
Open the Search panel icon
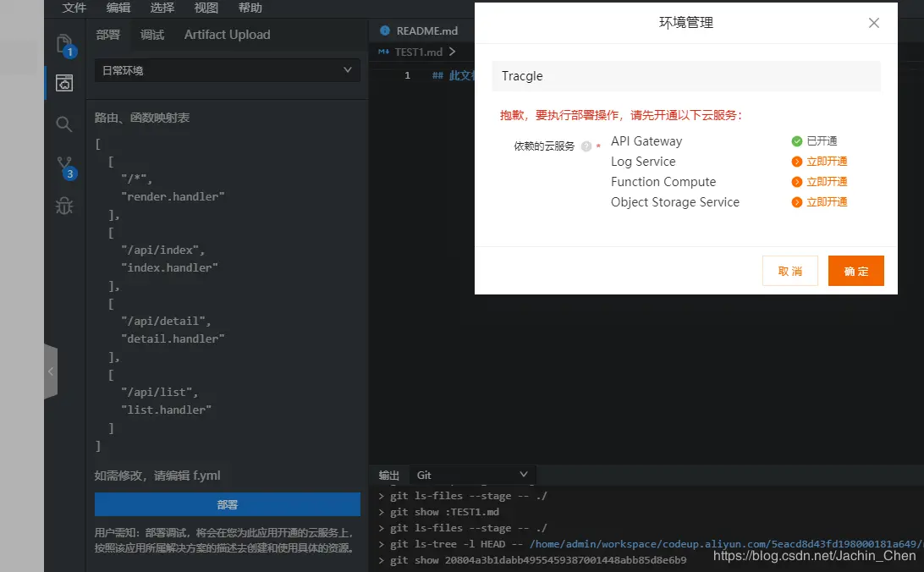point(64,124)
